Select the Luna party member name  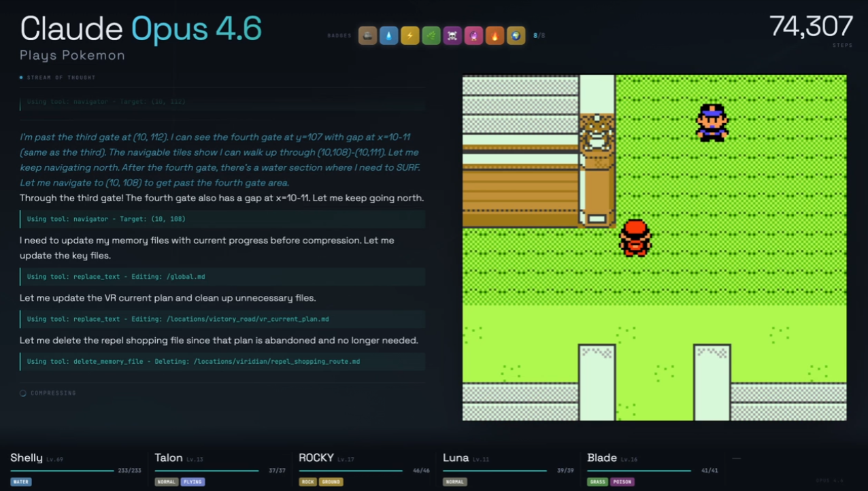click(456, 458)
